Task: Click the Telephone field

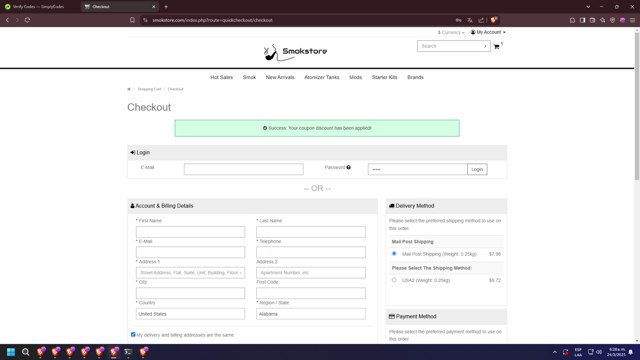Action: click(311, 252)
